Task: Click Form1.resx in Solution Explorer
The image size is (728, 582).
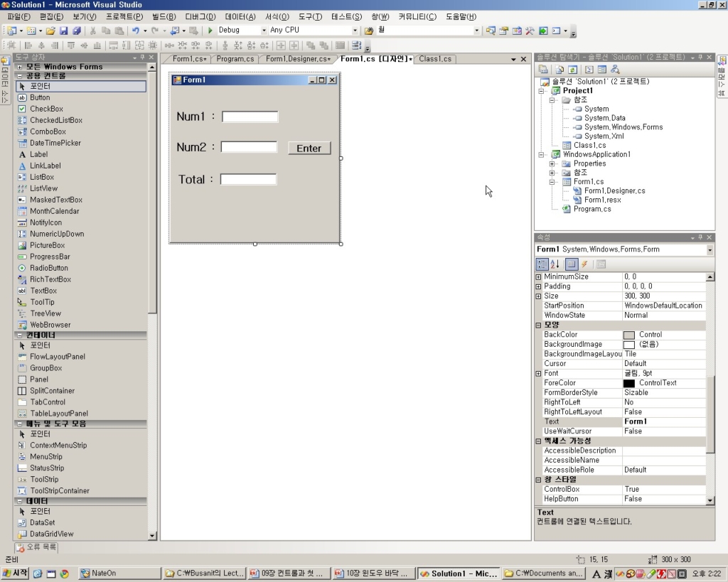Action: [602, 200]
